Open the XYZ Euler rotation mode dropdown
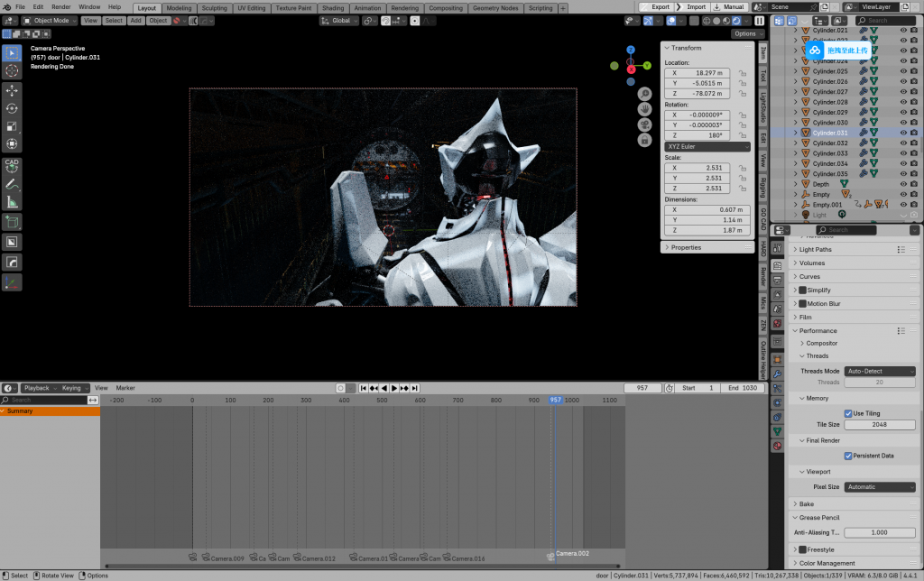 707,146
